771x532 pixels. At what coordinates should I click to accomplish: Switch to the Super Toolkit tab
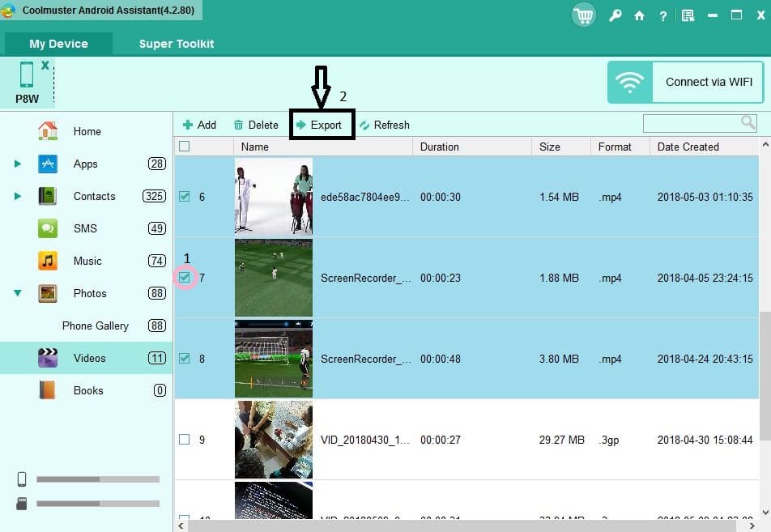[177, 44]
